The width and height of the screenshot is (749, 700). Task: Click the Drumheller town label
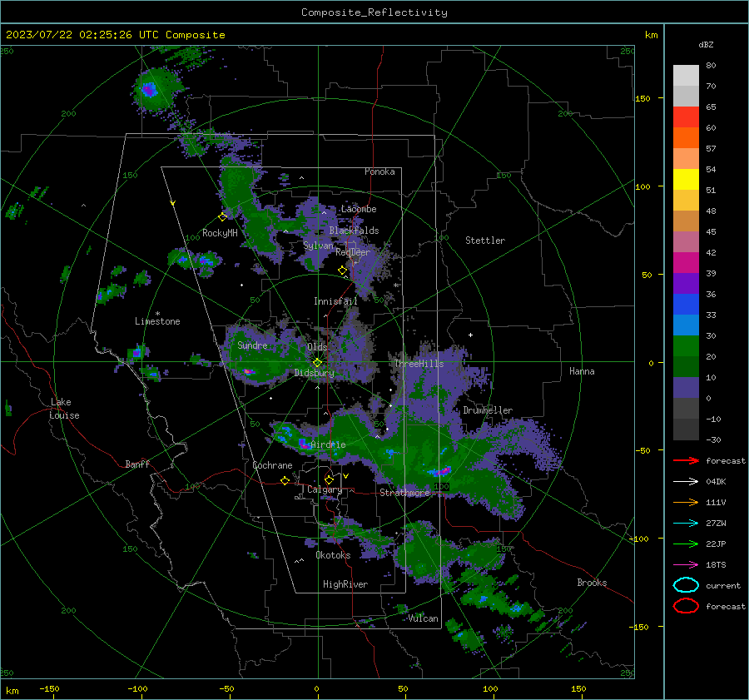[x=488, y=410]
